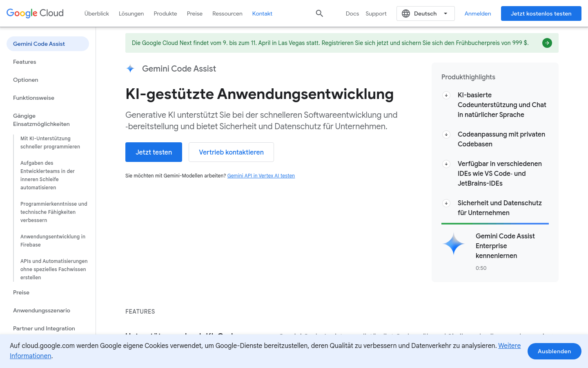This screenshot has height=368, width=588.
Task: Click the green arrow on the announcement banner
Action: tap(547, 43)
